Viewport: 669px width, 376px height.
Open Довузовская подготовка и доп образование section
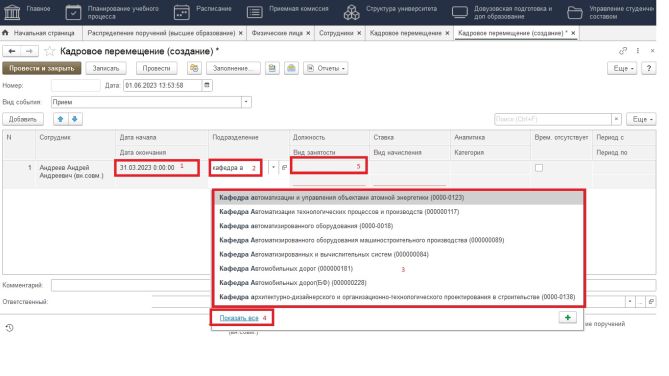[x=502, y=12]
